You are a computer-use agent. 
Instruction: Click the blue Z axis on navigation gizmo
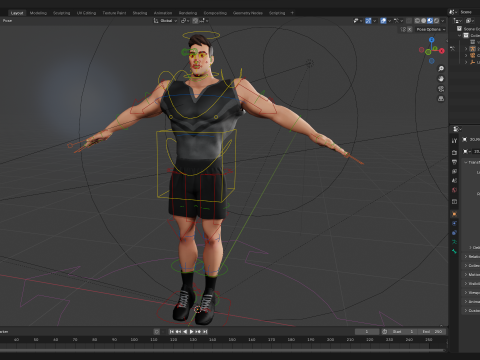[432, 40]
